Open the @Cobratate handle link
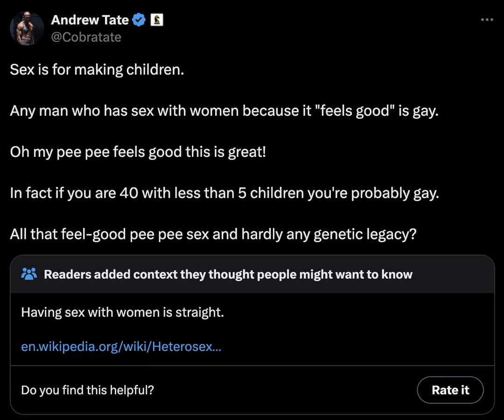This screenshot has width=504, height=420. [x=86, y=37]
